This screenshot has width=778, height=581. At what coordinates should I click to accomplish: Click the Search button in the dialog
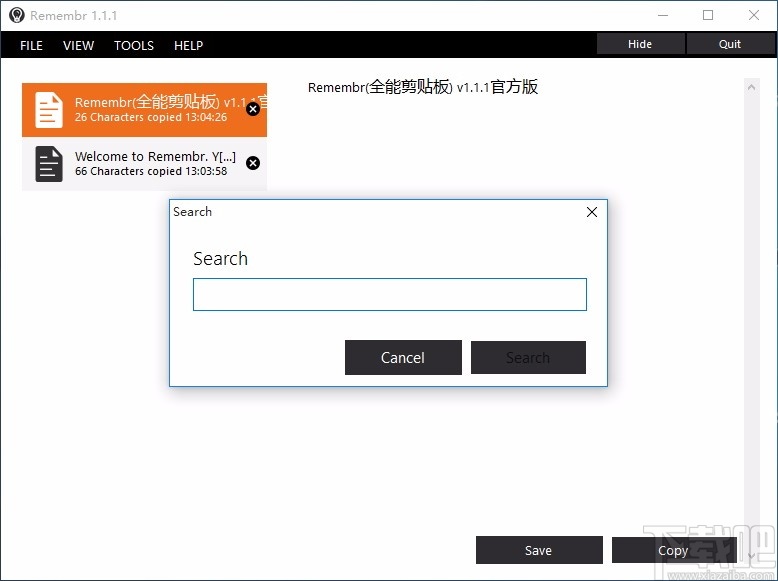528,358
